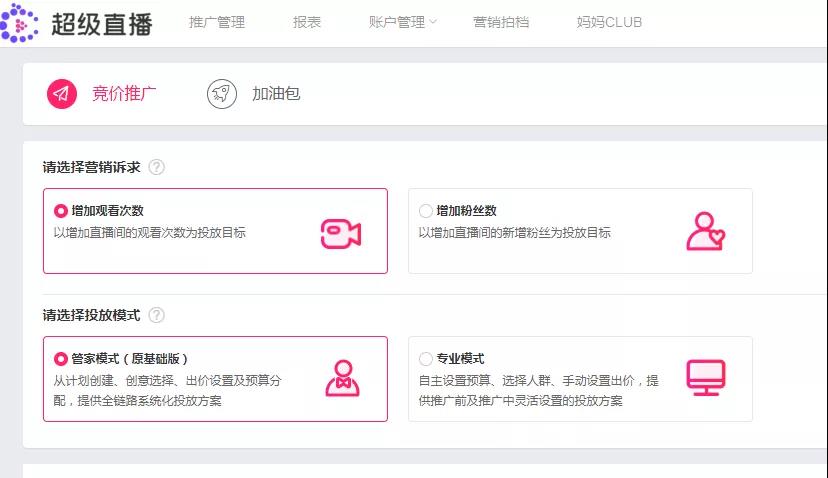This screenshot has height=478, width=828.
Task: Open the 营销拍档 menu
Action: (x=501, y=22)
